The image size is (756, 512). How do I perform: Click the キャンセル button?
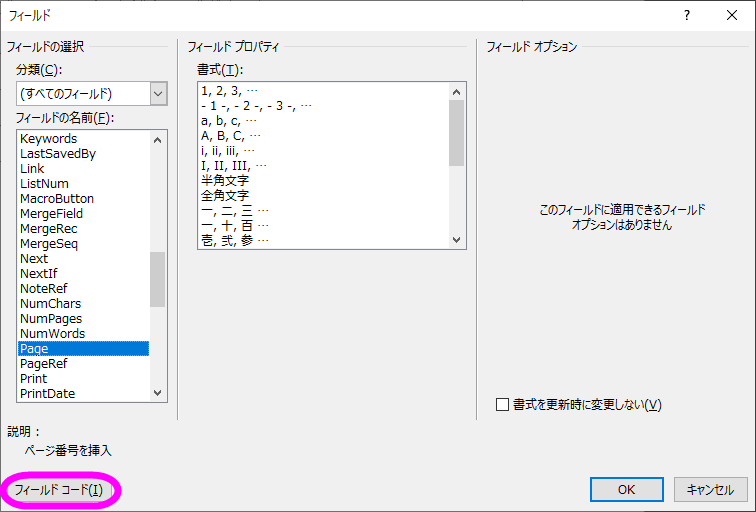click(710, 490)
